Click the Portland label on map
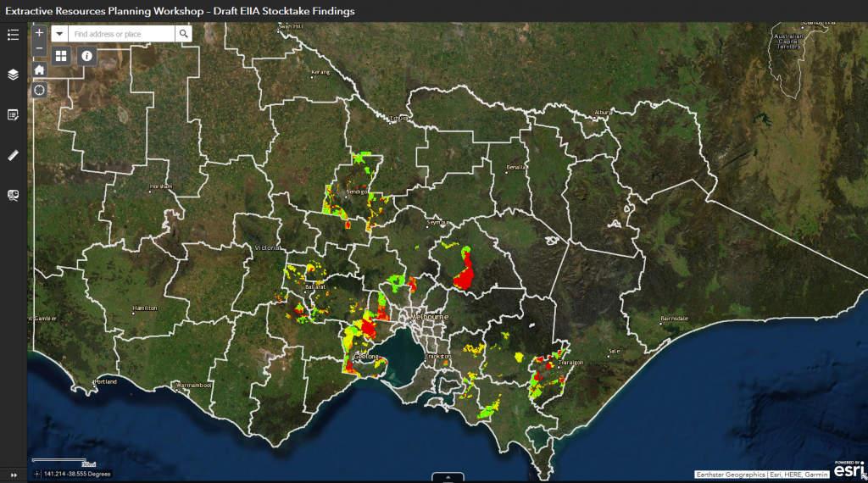The image size is (868, 483). pyautogui.click(x=105, y=382)
